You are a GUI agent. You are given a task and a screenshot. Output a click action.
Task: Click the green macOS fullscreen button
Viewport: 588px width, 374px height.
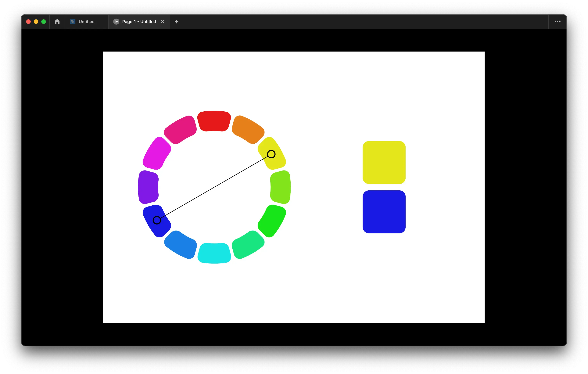44,22
